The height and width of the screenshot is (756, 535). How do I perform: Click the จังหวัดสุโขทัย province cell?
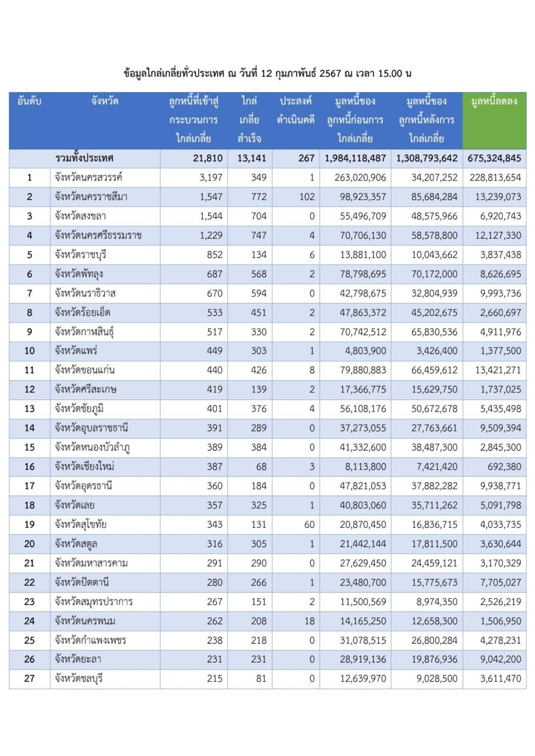tap(81, 524)
